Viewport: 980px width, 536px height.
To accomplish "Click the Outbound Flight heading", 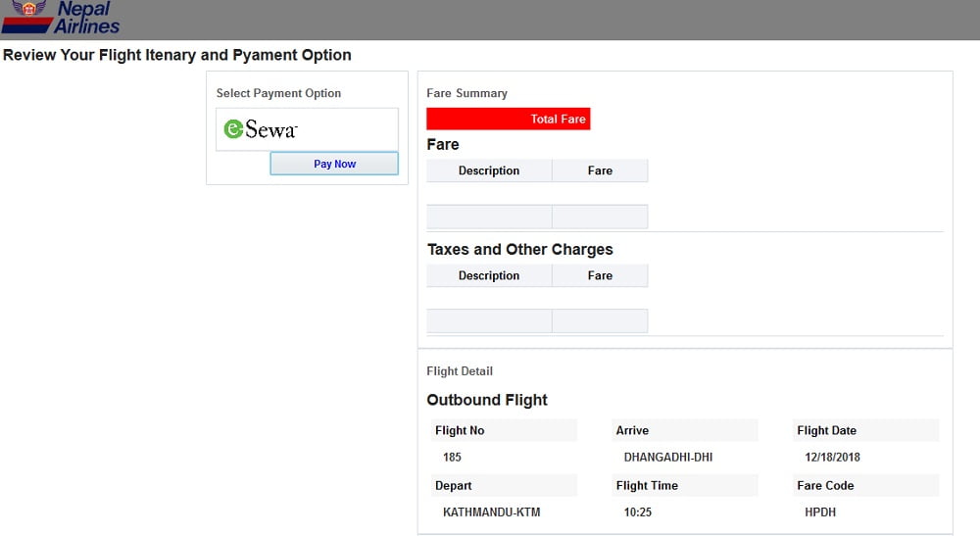I will [487, 400].
